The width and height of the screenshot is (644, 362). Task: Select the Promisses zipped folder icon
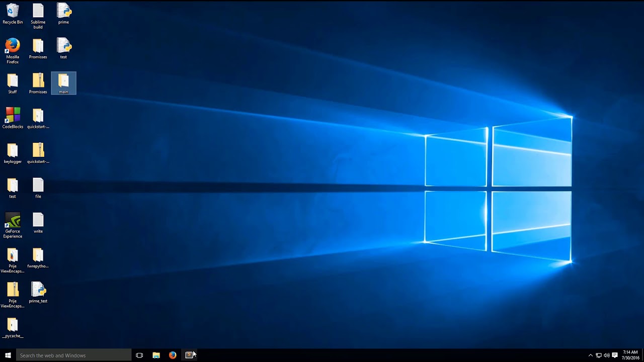coord(38,83)
